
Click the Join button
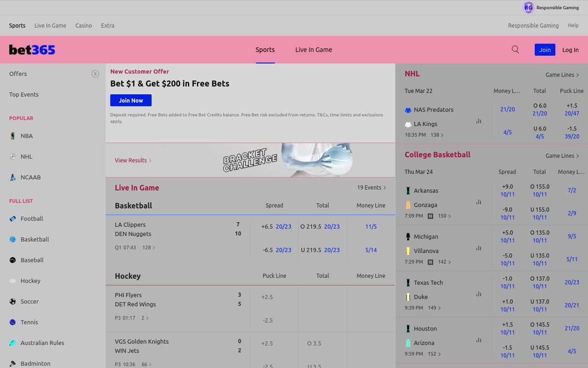click(545, 50)
